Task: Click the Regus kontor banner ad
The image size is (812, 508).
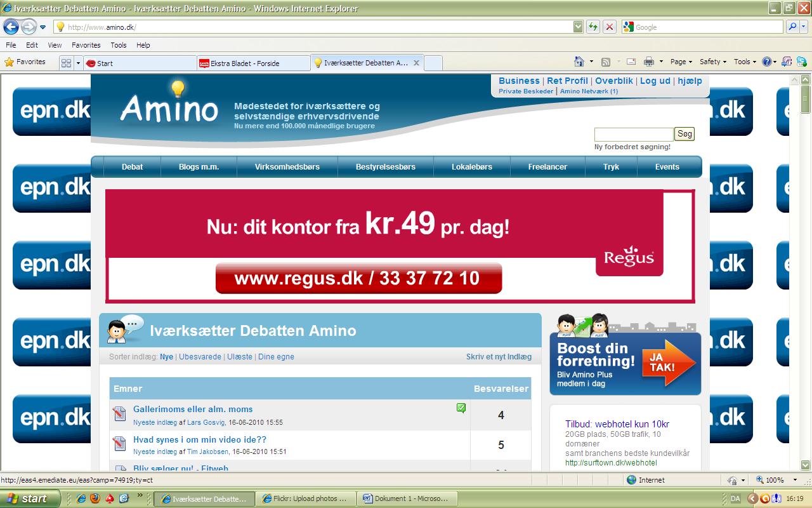Action: point(400,245)
